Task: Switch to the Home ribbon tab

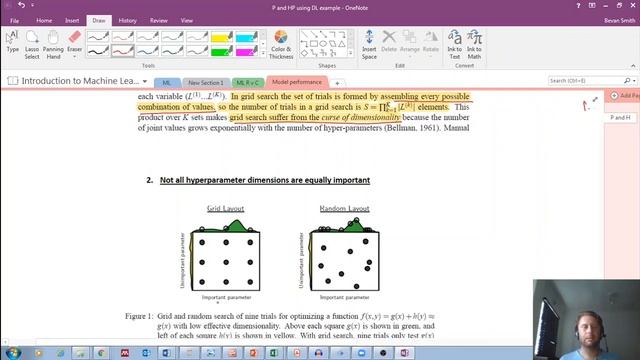Action: click(44, 20)
